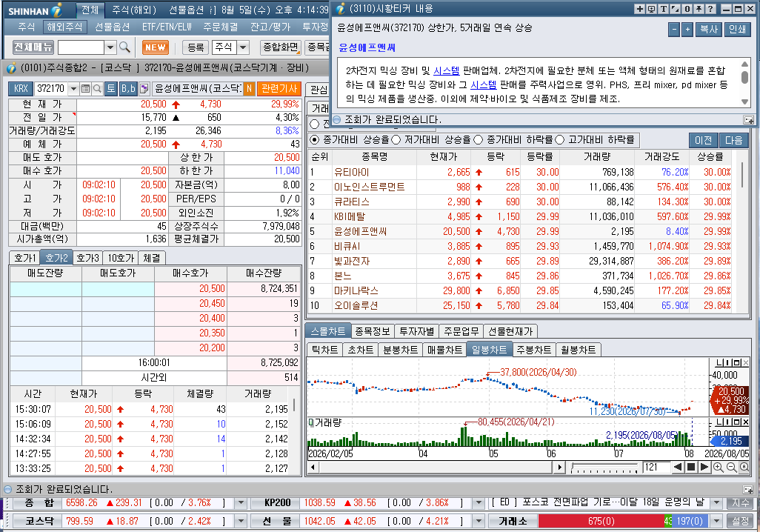
Task: Click the B,b icon button
Action: click(x=128, y=88)
